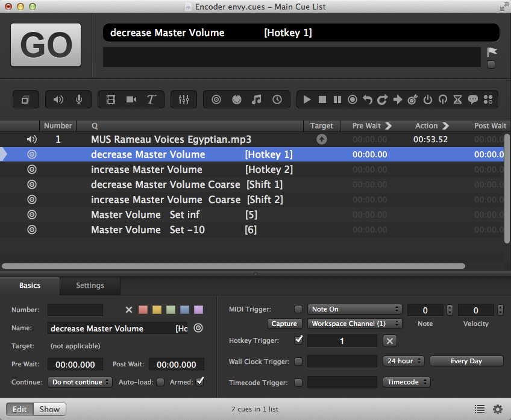Open the Workspace Channel (1) dropdown
Image resolution: width=511 pixels, height=420 pixels.
pyautogui.click(x=354, y=324)
